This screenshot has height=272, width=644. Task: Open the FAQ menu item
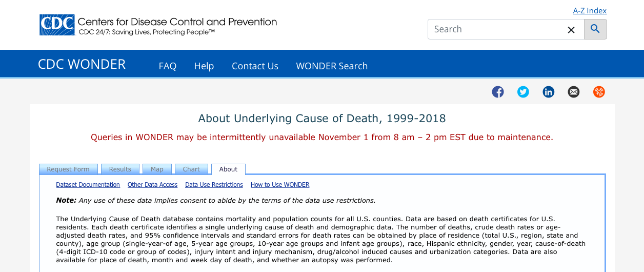(x=167, y=66)
